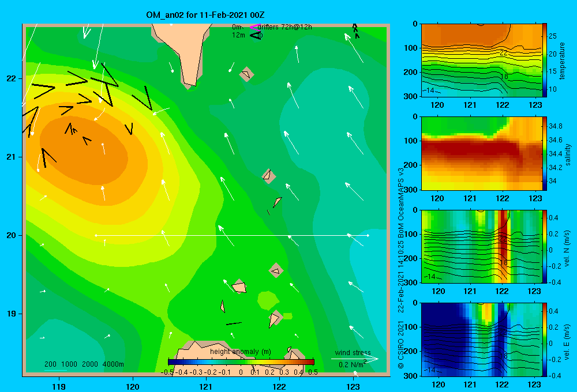This screenshot has height=392, width=577.
Task: Click the 'height anomaly (m)' label
Action: pyautogui.click(x=240, y=352)
